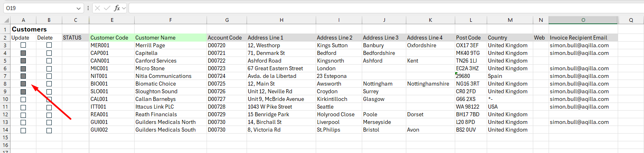Click the formula bar input area
The width and height of the screenshot is (644, 153).
(x=386, y=8)
